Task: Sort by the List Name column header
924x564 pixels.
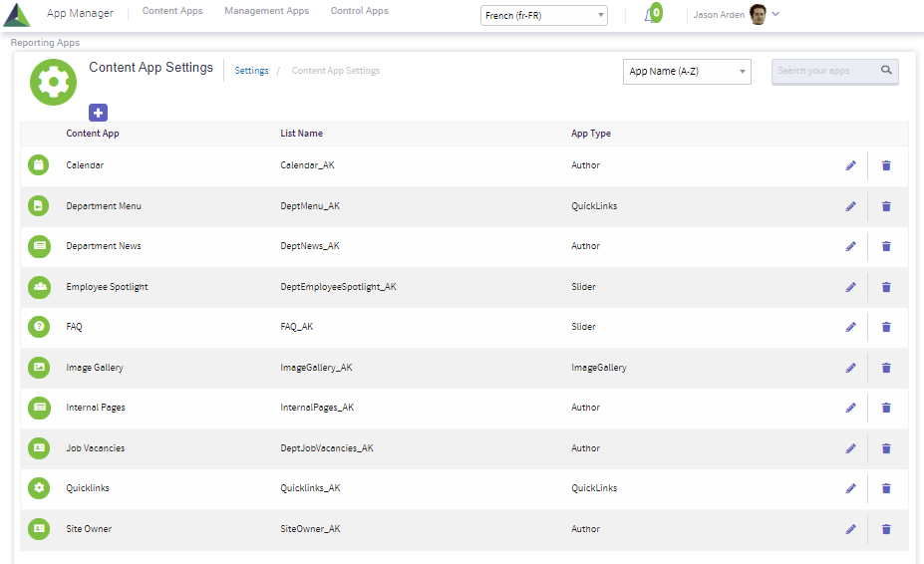Action: [301, 134]
